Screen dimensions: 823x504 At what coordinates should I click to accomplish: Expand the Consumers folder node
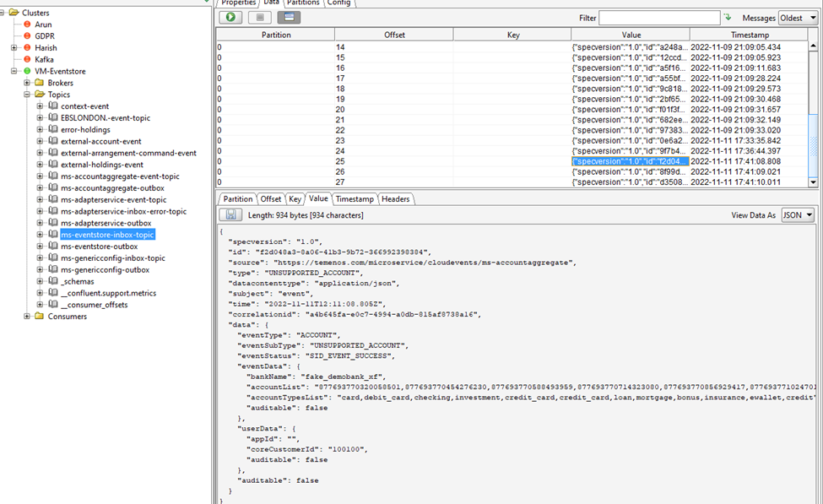click(27, 317)
